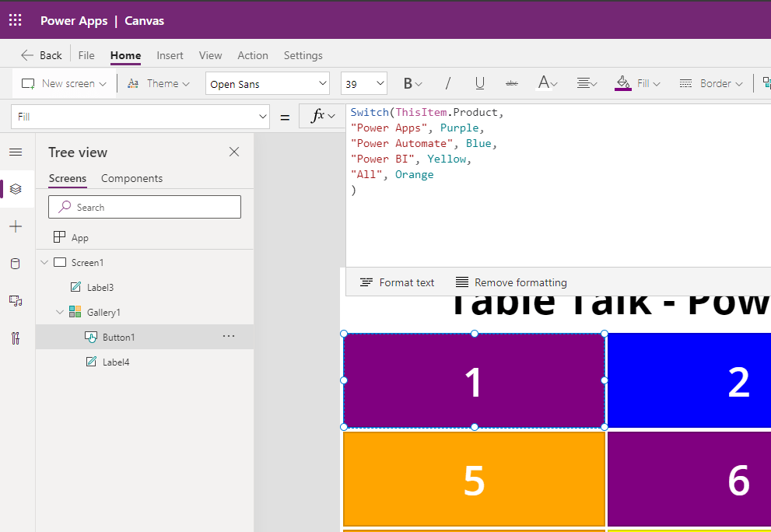Click the "Orange" value in the formula

(415, 174)
